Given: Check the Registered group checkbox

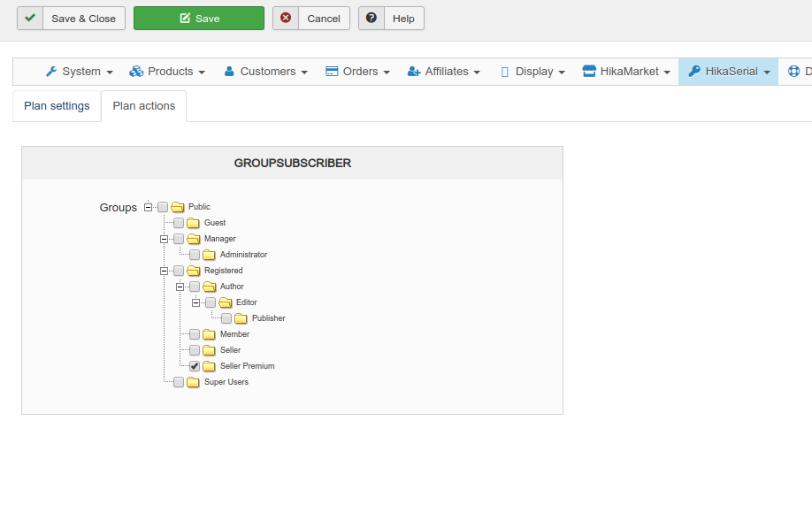Looking at the screenshot, I should (179, 271).
